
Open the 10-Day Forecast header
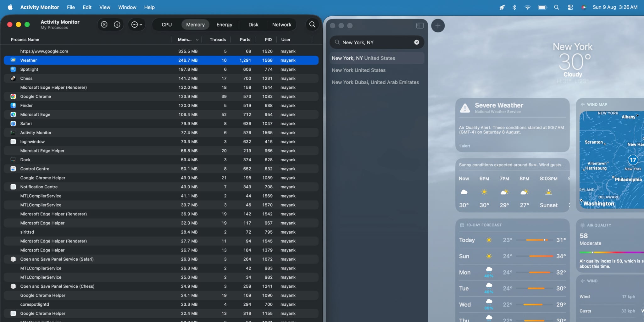484,225
